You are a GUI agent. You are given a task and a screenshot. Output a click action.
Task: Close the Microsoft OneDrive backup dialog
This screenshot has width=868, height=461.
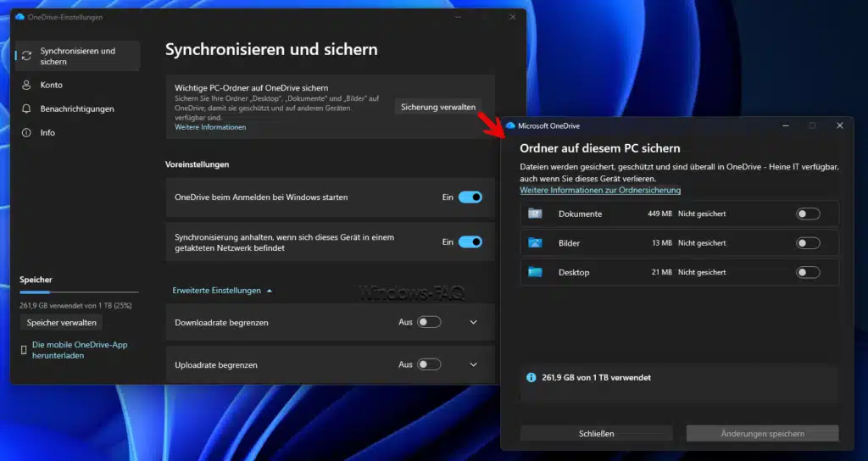(839, 125)
